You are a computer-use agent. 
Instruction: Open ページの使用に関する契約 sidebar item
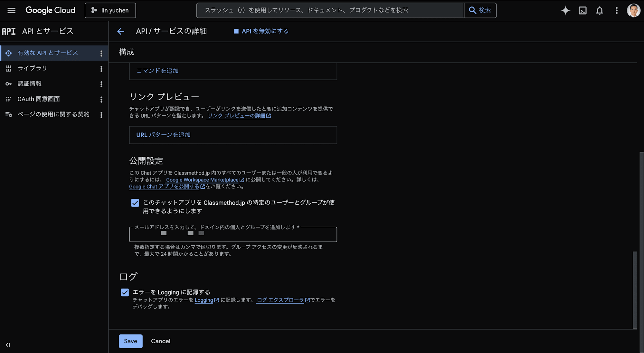coord(53,114)
